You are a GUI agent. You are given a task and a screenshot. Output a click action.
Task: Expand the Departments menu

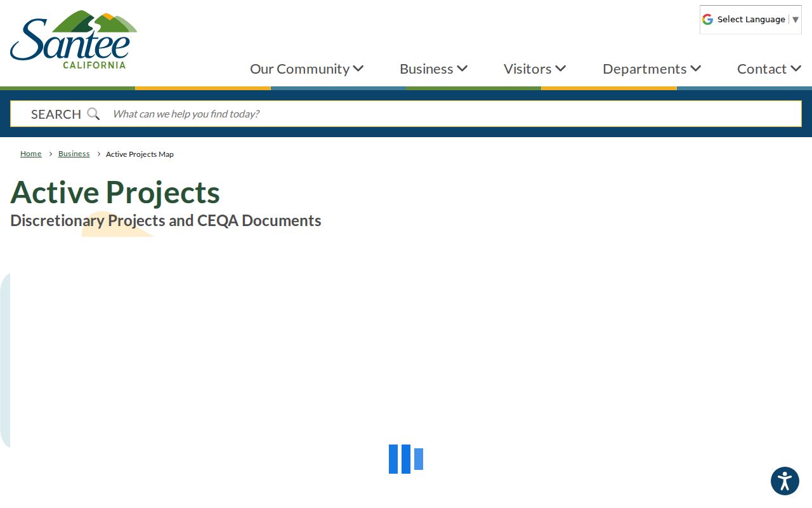[x=652, y=69]
